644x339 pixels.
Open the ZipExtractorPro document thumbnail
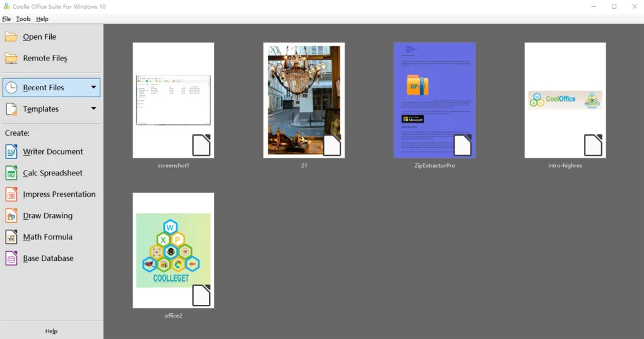(434, 100)
